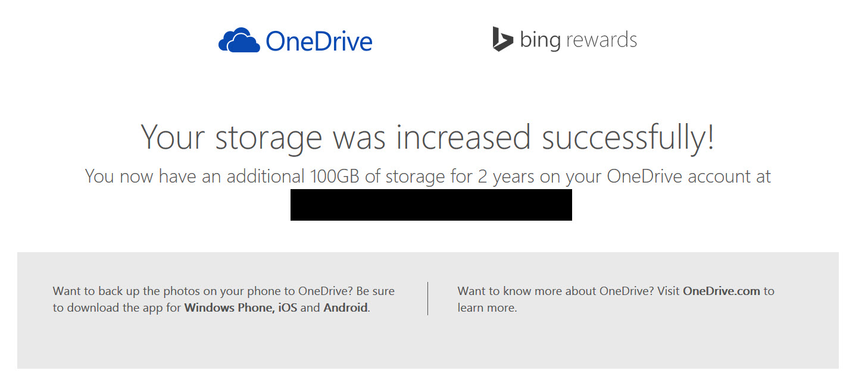Click the word "rewards" in the header
The height and width of the screenshot is (386, 868).
point(601,39)
